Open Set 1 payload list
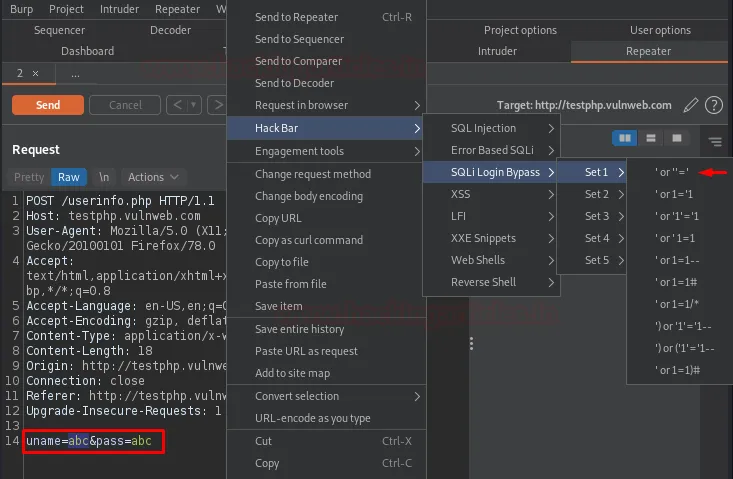Screen dimensions: 733x479 point(591,172)
